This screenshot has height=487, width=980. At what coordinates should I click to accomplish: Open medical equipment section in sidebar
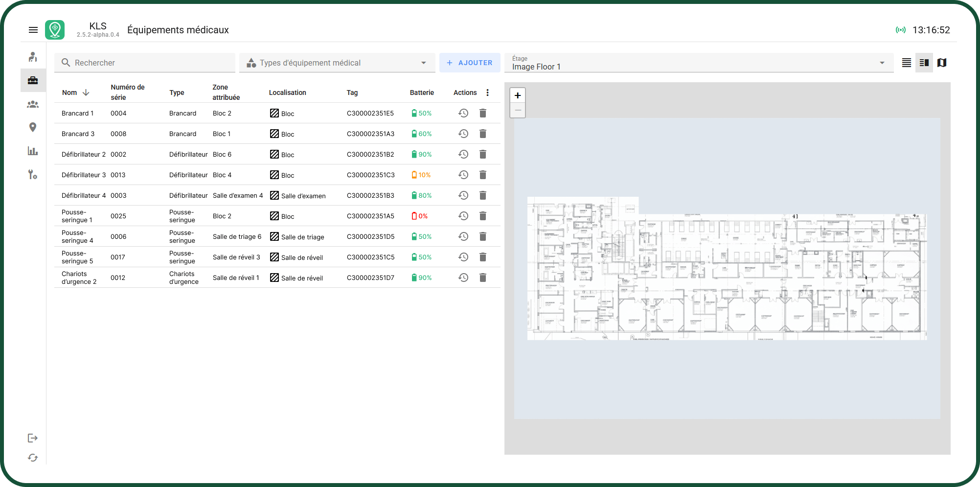(33, 80)
